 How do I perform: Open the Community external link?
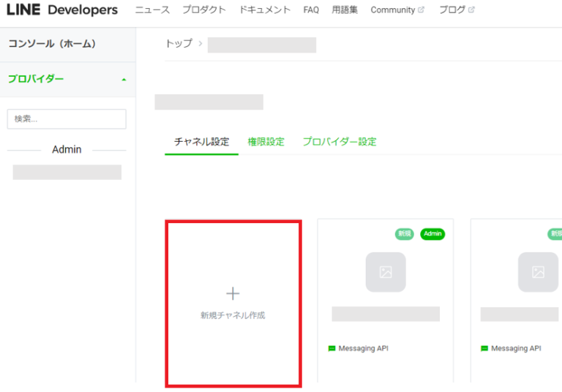point(397,10)
